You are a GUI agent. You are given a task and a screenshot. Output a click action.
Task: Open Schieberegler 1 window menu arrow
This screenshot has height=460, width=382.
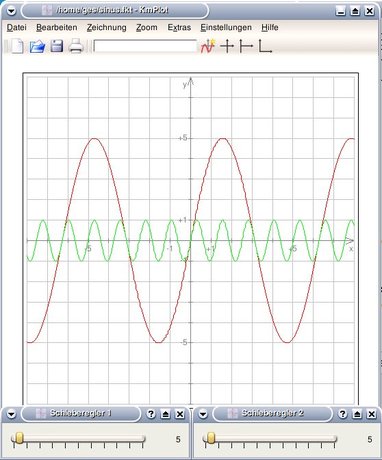point(11,414)
